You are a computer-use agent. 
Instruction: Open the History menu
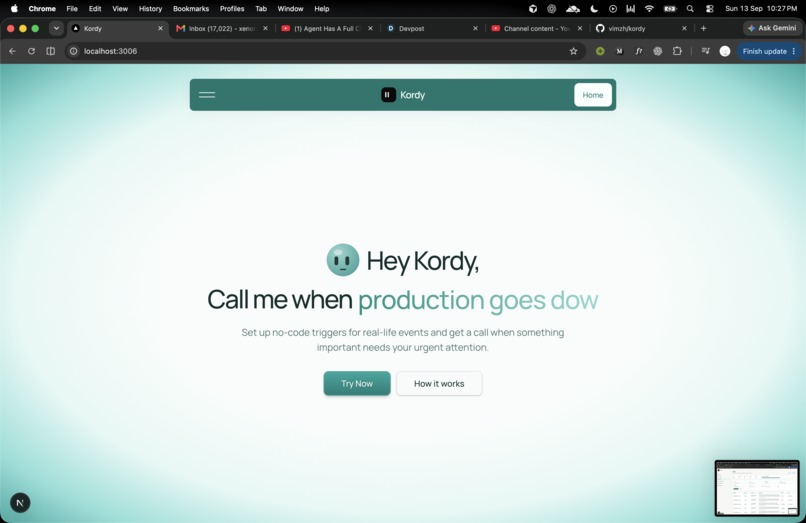pos(150,8)
